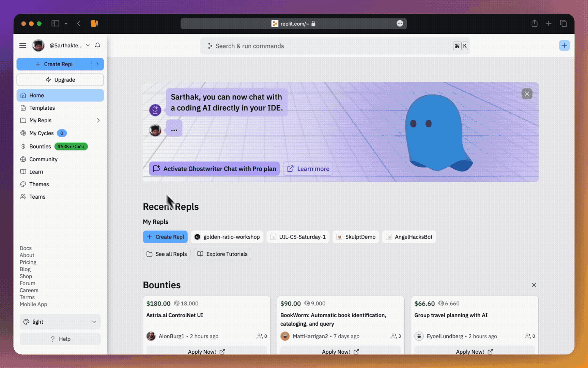Click the sidebar Create Repl button
The width and height of the screenshot is (588, 368).
[x=55, y=64]
